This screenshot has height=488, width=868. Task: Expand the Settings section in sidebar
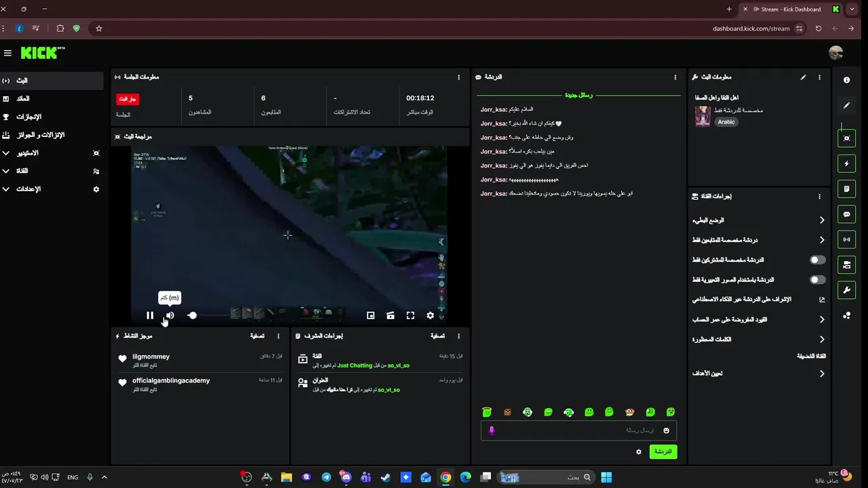pyautogui.click(x=52, y=189)
